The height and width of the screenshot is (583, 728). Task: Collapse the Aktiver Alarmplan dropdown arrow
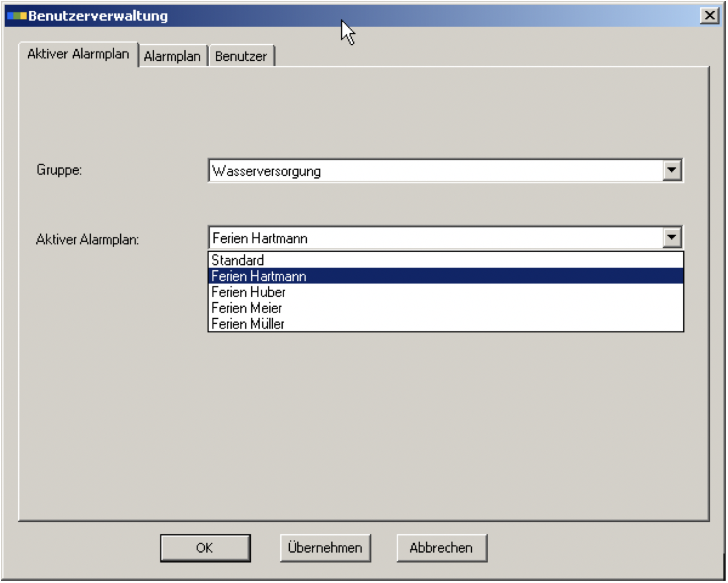(x=672, y=238)
